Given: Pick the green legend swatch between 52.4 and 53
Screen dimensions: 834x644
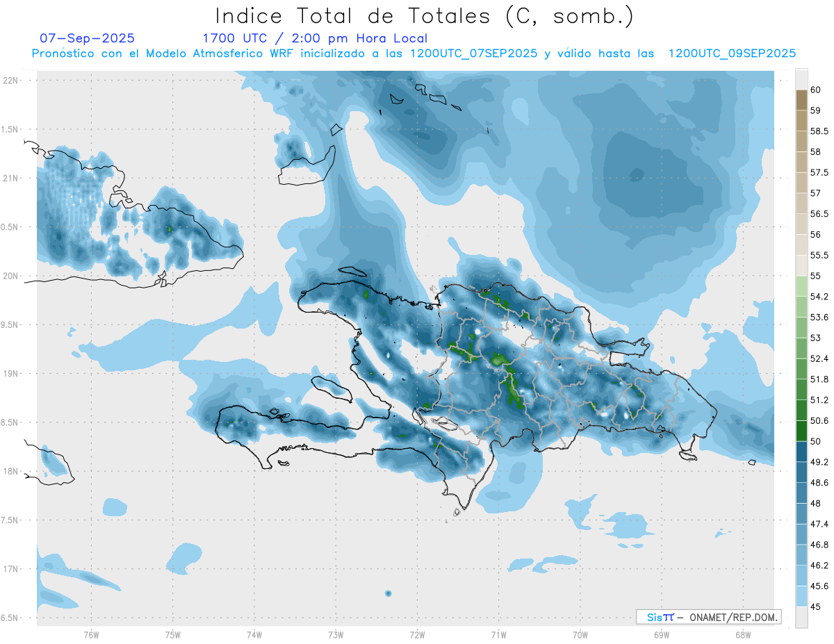Looking at the screenshot, I should click(801, 348).
